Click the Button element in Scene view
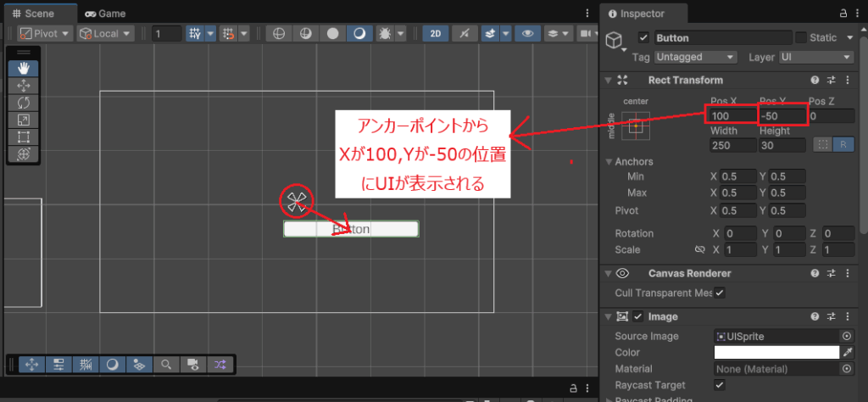Viewport: 868px width, 402px height. [351, 229]
